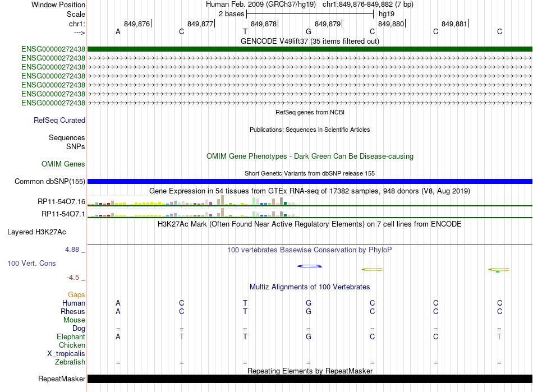Click the Dog alignment row label
The width and height of the screenshot is (533, 392).
79,329
